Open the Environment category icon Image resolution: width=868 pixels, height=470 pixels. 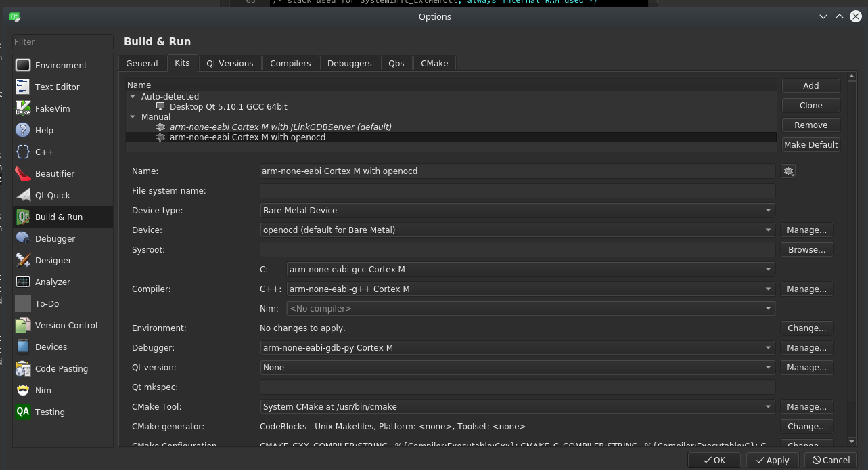[x=23, y=65]
